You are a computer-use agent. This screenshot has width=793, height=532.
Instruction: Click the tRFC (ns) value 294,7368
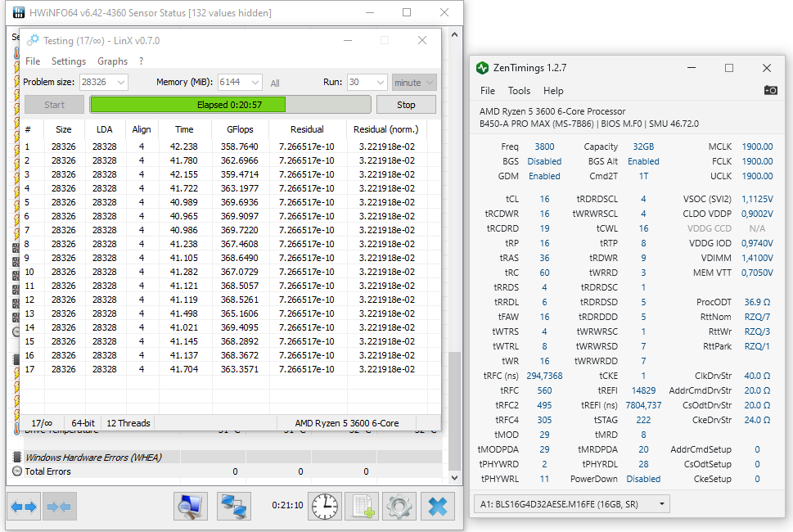[544, 376]
